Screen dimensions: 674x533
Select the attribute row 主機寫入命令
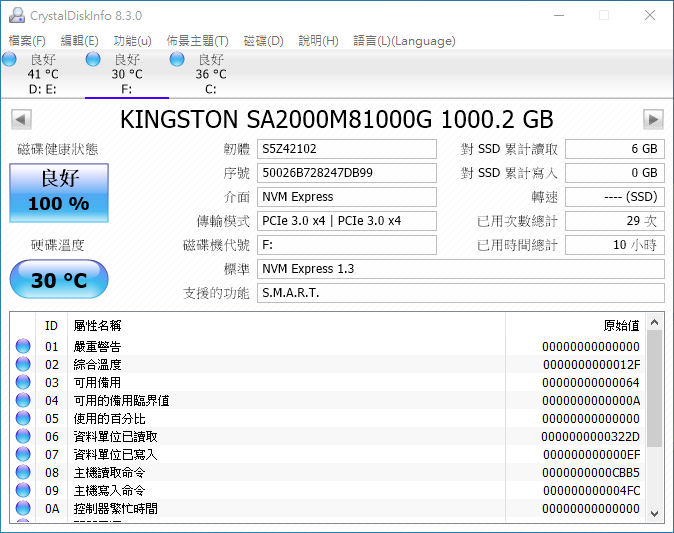[328, 491]
